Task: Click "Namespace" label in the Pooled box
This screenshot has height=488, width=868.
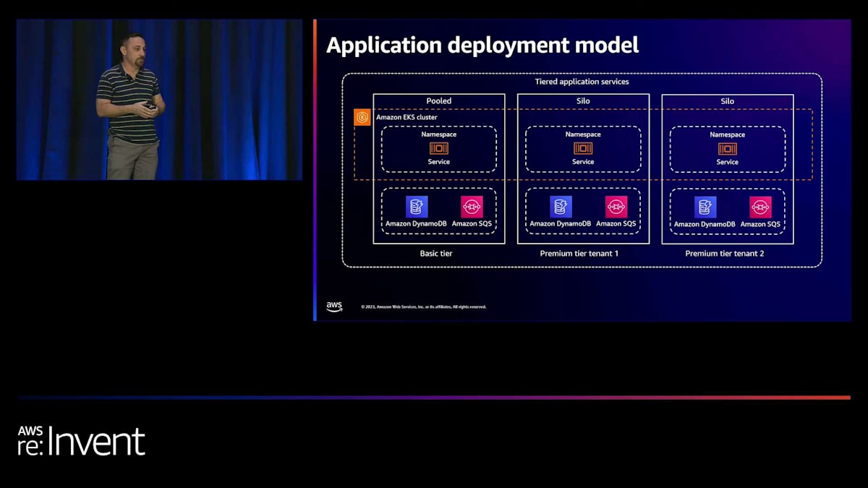Action: pos(438,134)
